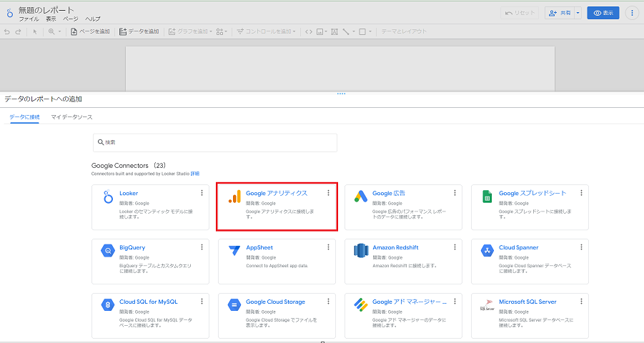Open the ファイル menu
644x343 pixels.
tap(29, 19)
